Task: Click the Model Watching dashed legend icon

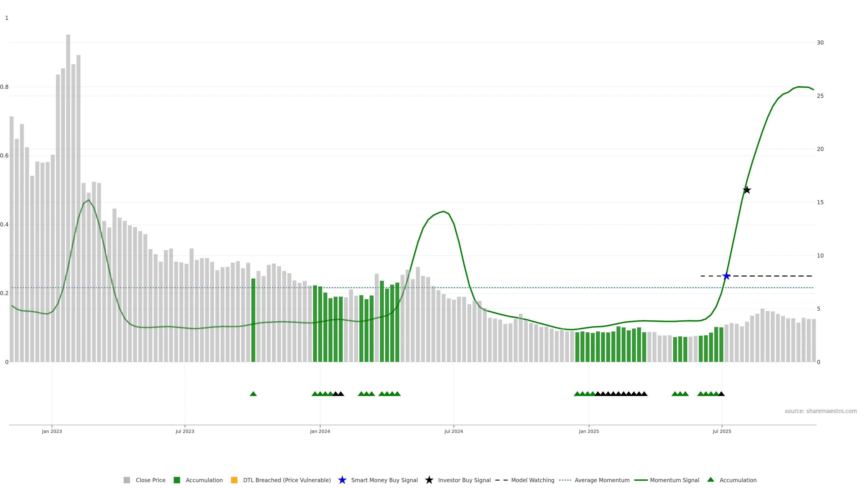Action: click(x=501, y=480)
